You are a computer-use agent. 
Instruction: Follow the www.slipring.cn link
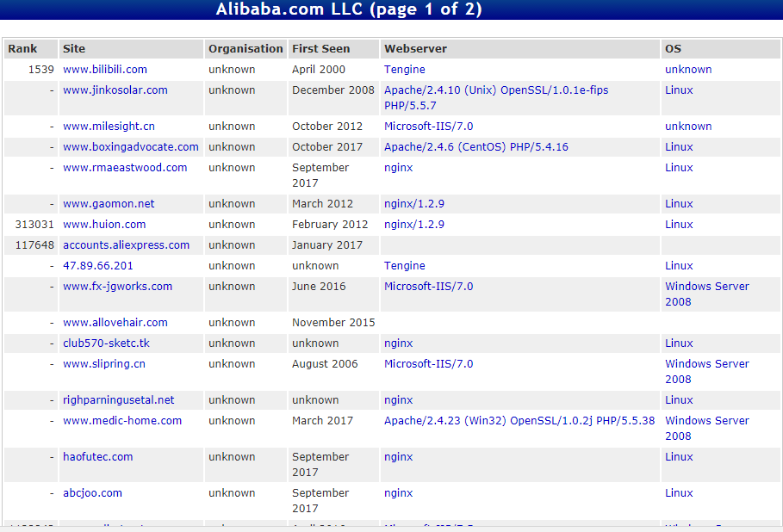pos(104,364)
